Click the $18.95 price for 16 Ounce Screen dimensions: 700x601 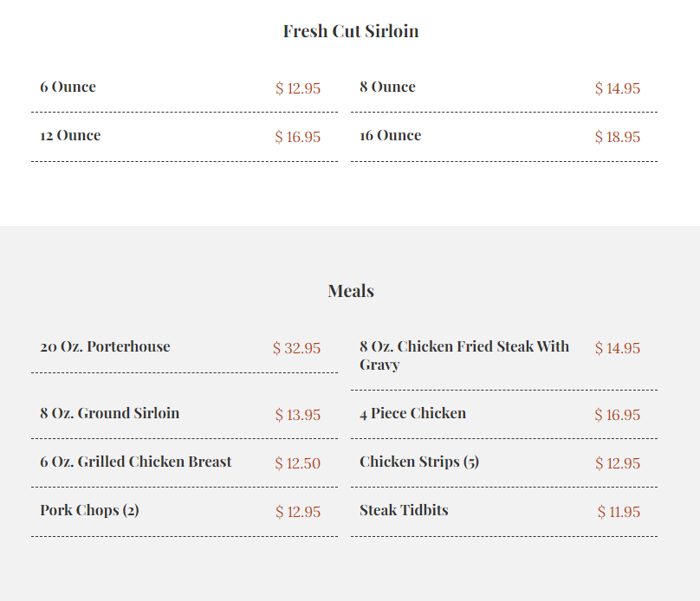click(x=618, y=137)
